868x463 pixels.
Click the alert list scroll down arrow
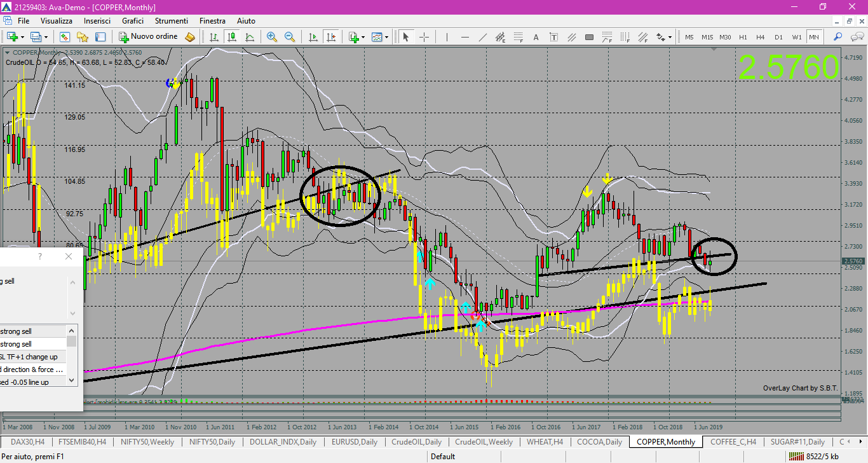coord(72,380)
